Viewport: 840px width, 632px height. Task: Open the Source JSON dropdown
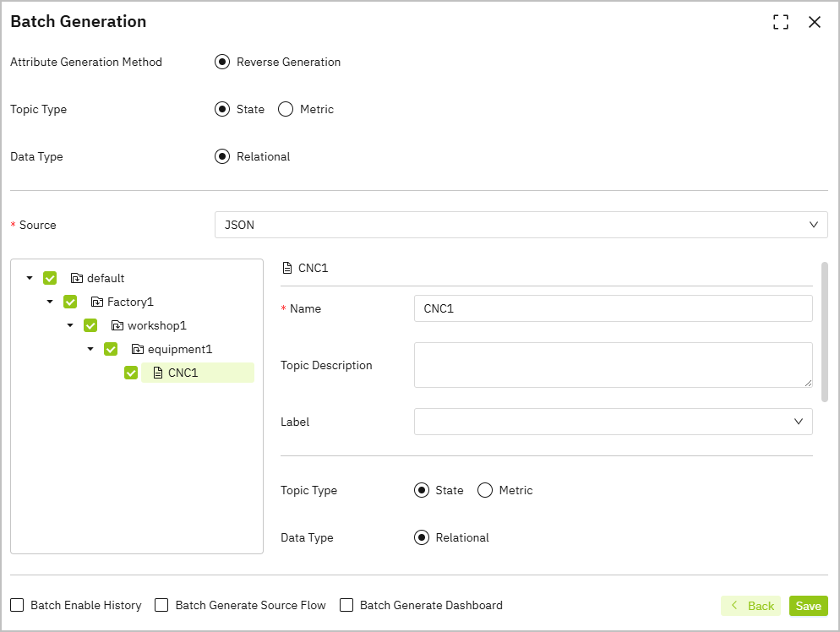click(x=521, y=225)
